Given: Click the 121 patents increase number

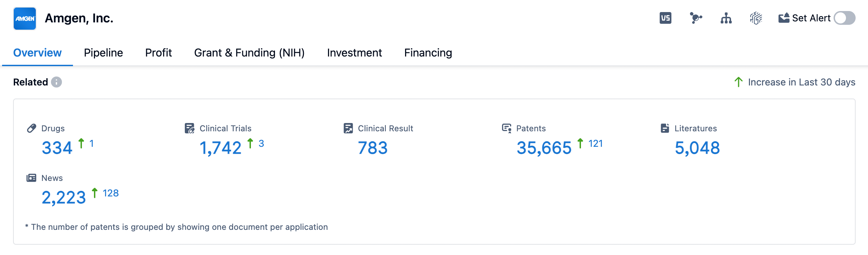Looking at the screenshot, I should [595, 143].
